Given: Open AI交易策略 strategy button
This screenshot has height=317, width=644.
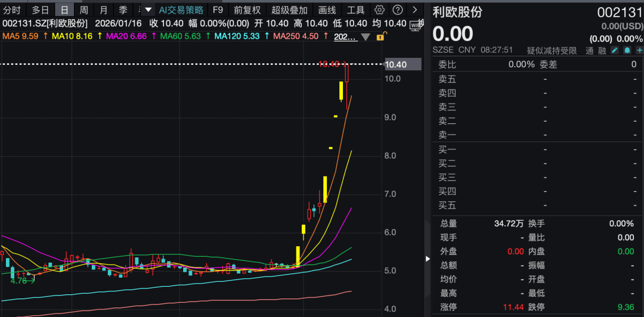Looking at the screenshot, I should coord(181,10).
